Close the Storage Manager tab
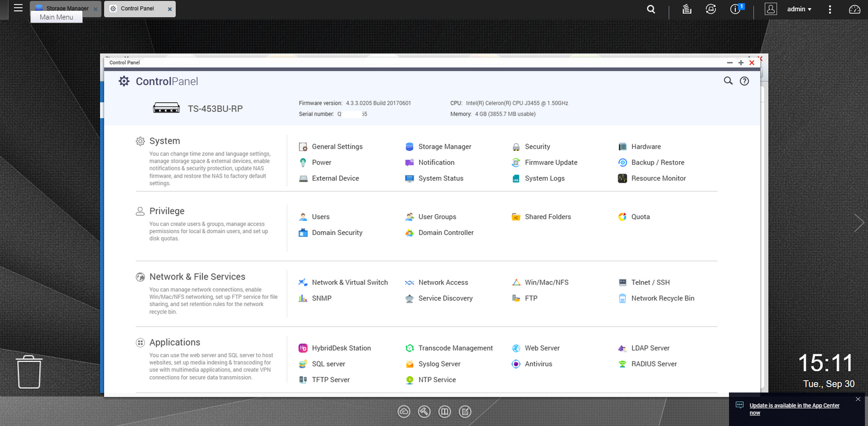The image size is (868, 426). coord(95,9)
